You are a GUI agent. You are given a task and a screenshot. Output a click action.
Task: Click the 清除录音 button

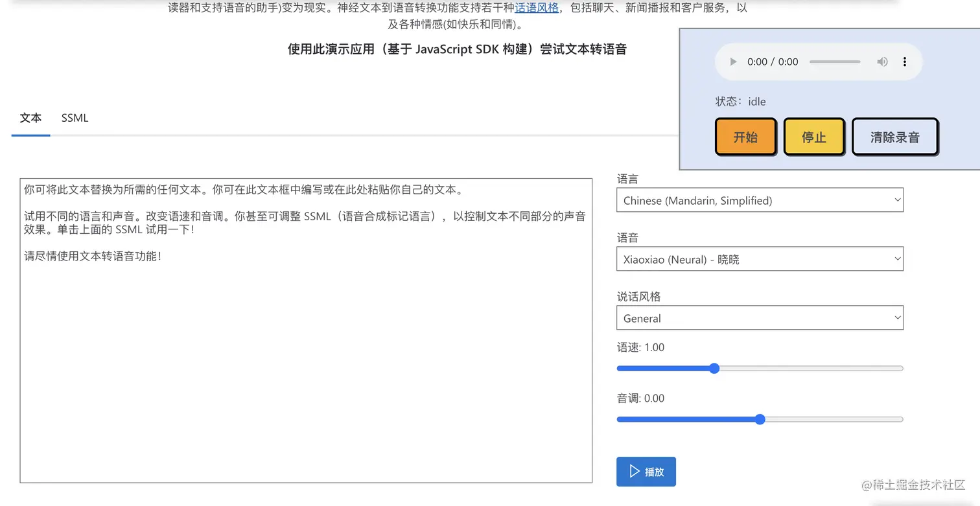click(894, 137)
